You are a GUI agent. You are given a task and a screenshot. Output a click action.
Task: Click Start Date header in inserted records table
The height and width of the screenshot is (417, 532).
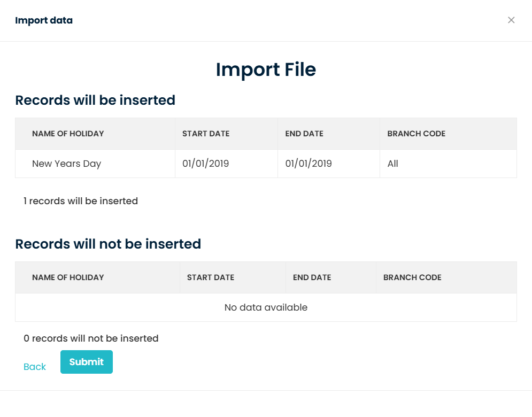[x=206, y=134]
